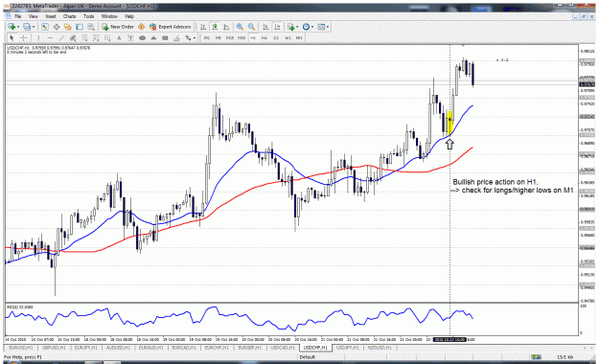Toggle chart Auto Scroll

[265, 27]
